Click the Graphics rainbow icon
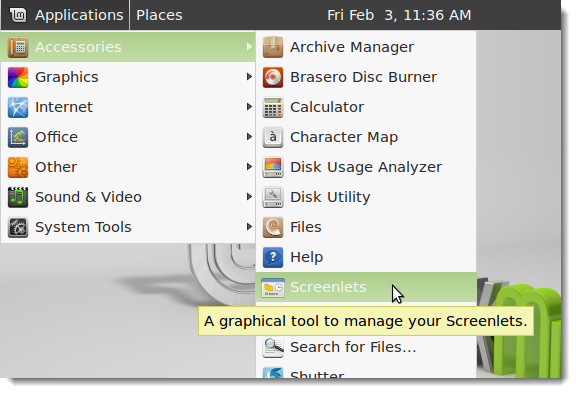Screen dimensions: 576x393 [18, 77]
